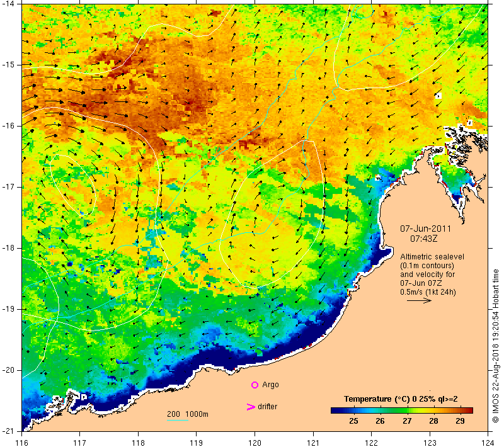Image resolution: width=504 pixels, height=447 pixels.
Task: Click the temperature color bar scale
Action: point(402,410)
